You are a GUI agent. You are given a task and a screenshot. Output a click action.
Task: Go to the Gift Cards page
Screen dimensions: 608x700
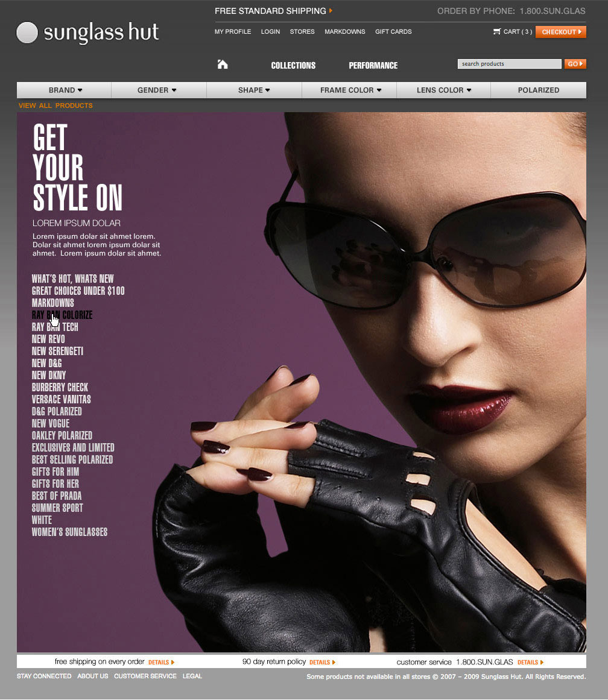click(x=393, y=31)
